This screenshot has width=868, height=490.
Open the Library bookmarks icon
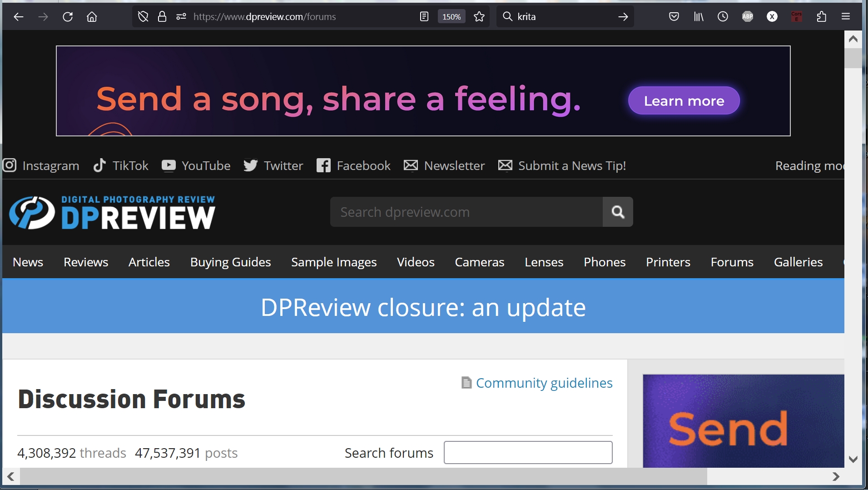click(699, 17)
